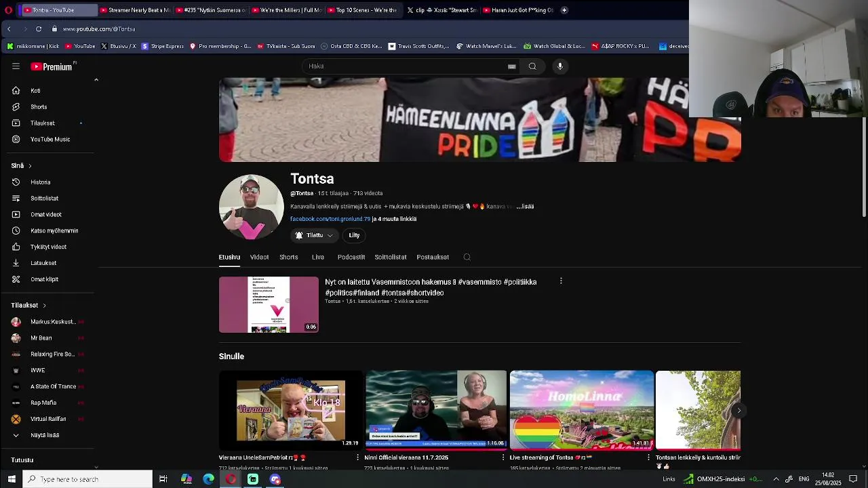
Task: Expand the Tilaukset subscriptions list heading
Action: [28, 306]
